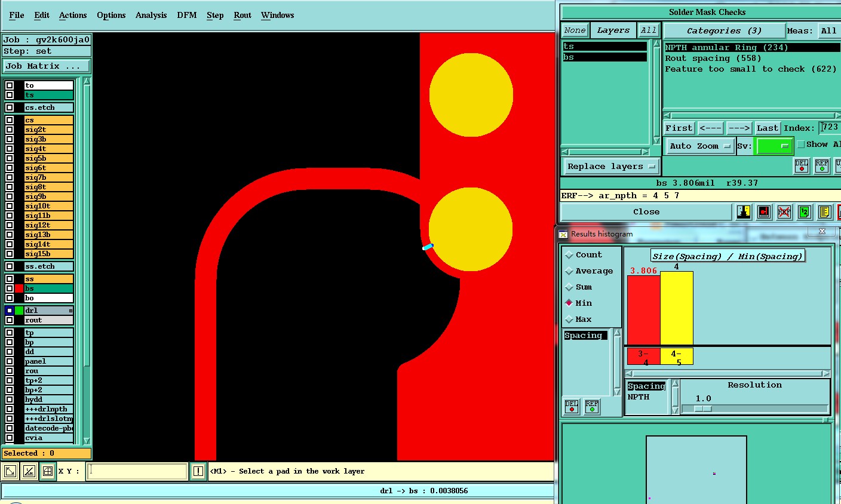Click the DEL icon in Solder Mask Checks
841x504 pixels.
[802, 166]
